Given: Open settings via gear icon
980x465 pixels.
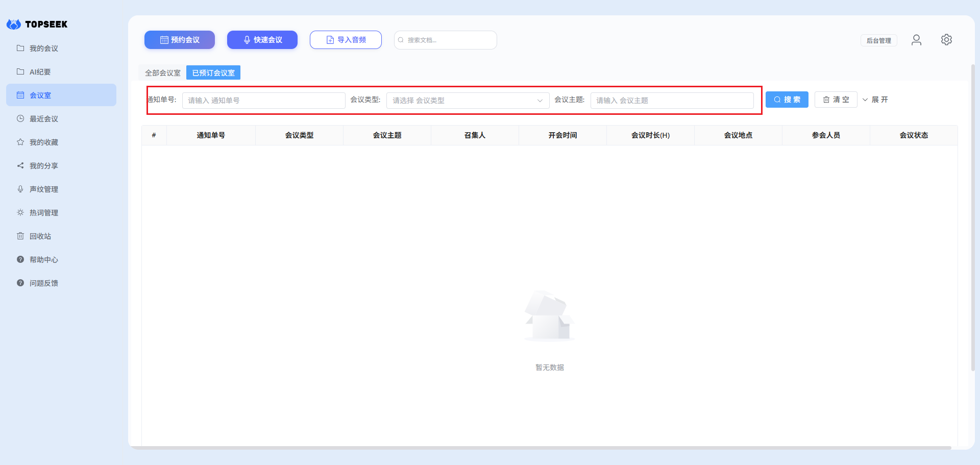Looking at the screenshot, I should (x=946, y=40).
